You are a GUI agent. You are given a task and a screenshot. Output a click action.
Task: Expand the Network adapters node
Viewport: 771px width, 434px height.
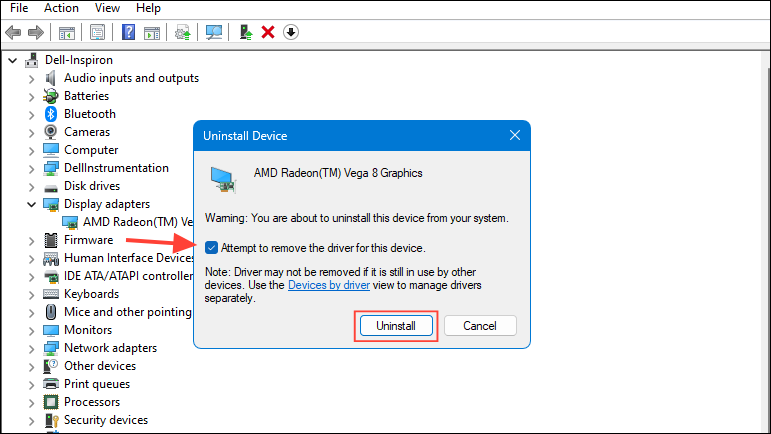31,348
